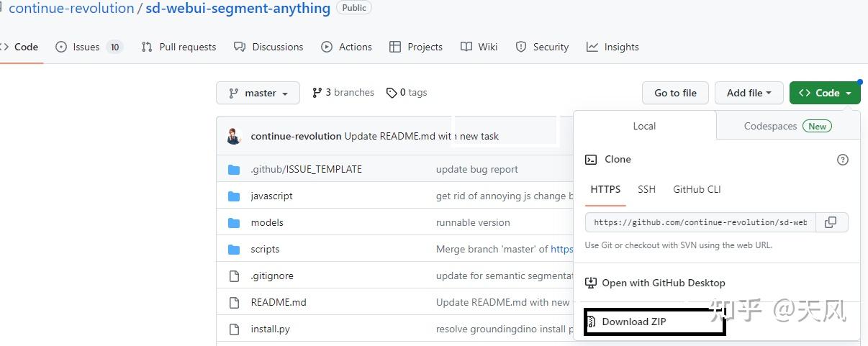This screenshot has height=346, width=868.
Task: Copy the HTTPS clone URL
Action: (831, 222)
